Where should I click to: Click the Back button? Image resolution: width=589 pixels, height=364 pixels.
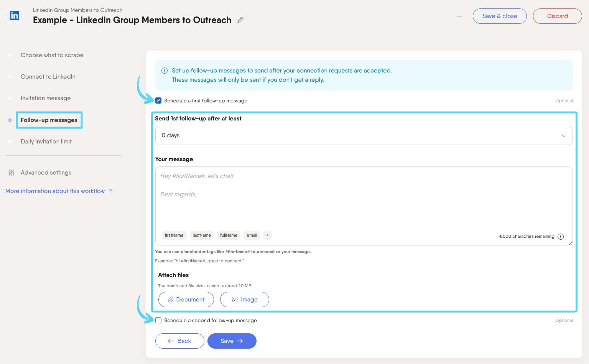pyautogui.click(x=179, y=341)
